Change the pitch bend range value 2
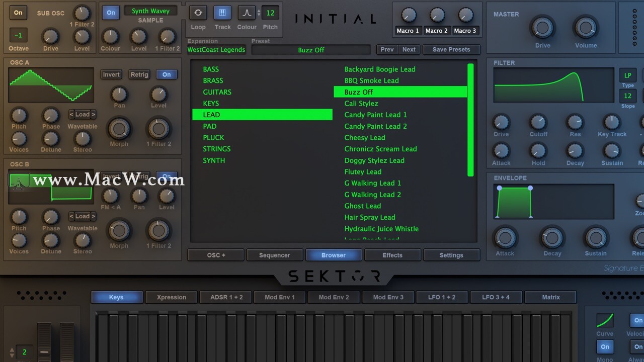The width and height of the screenshot is (644, 362). [x=24, y=352]
